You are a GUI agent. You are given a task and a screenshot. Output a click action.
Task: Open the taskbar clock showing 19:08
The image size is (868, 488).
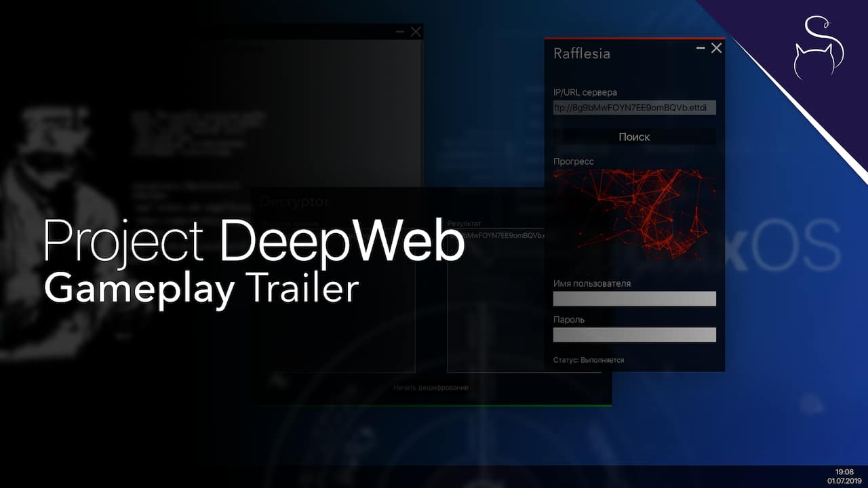[844, 472]
